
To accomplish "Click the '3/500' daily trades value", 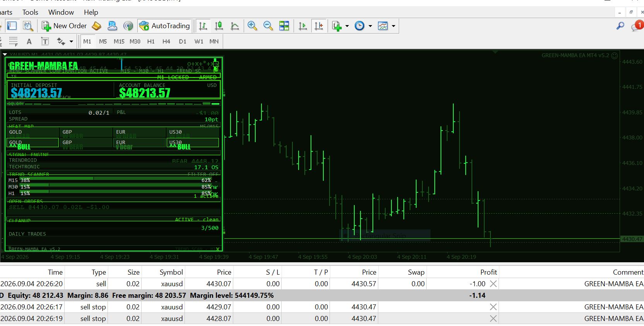I will pyautogui.click(x=210, y=228).
